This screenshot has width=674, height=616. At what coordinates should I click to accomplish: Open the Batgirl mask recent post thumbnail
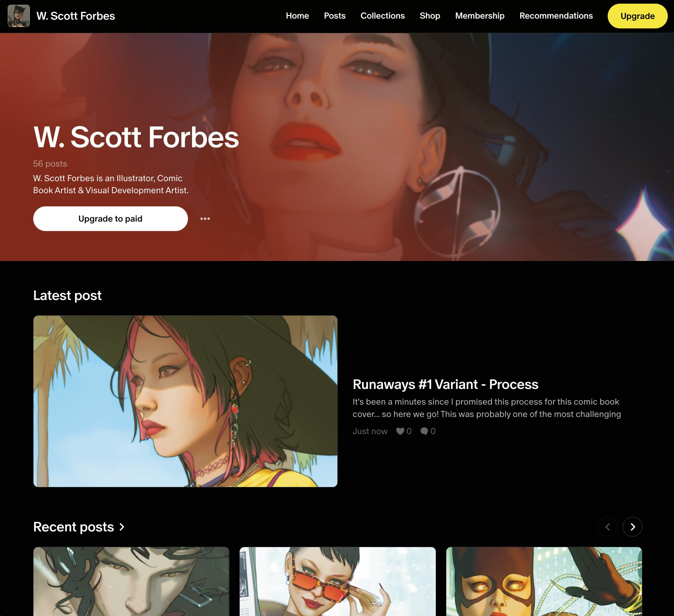pos(544,581)
